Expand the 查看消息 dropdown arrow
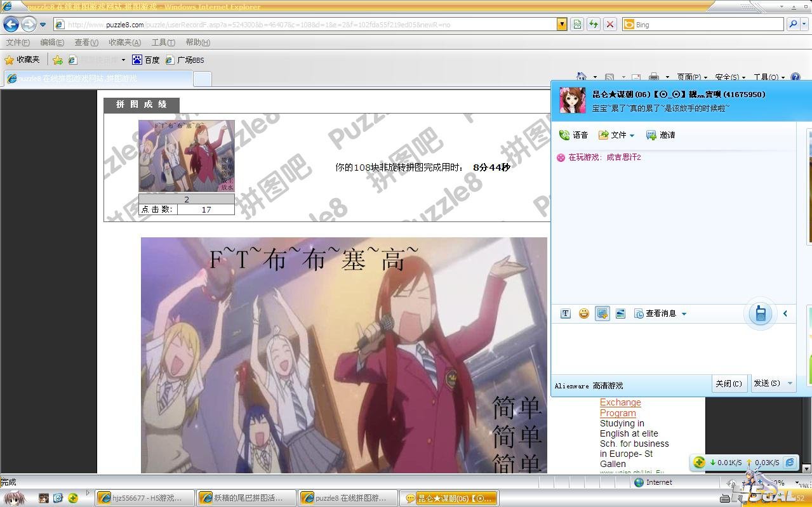This screenshot has width=812, height=507. click(684, 314)
